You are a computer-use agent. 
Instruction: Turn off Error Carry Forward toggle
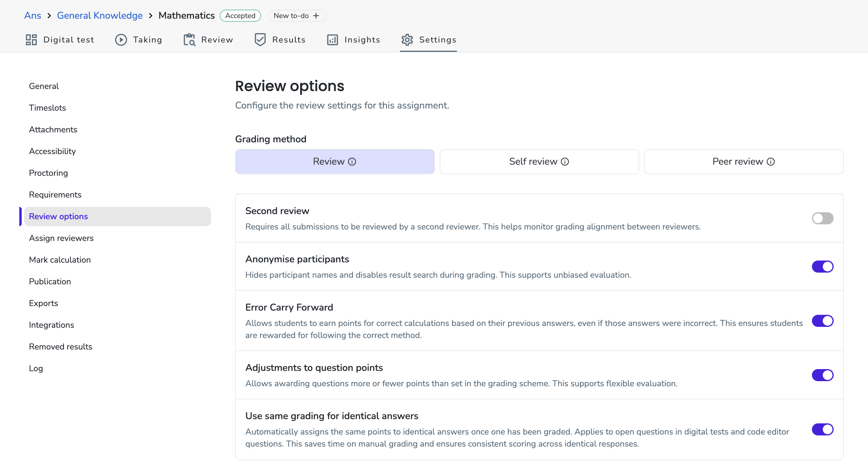pos(822,321)
